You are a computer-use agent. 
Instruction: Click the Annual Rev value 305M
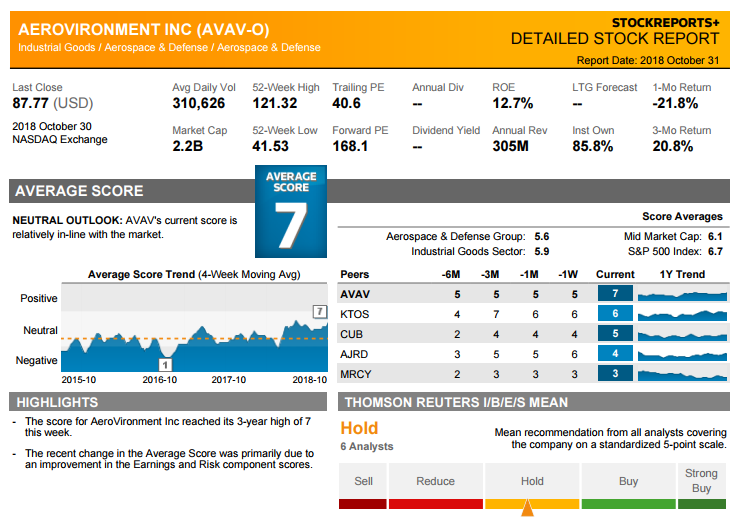511,146
